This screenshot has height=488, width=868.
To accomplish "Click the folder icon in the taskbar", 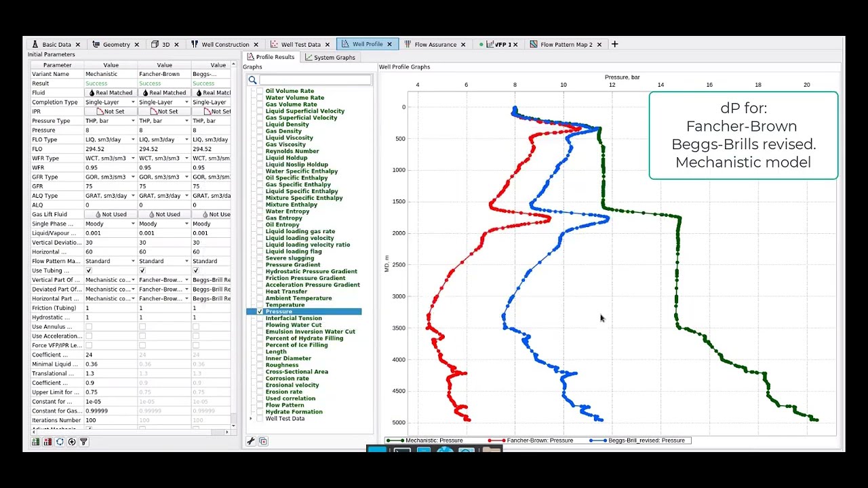I will [492, 450].
